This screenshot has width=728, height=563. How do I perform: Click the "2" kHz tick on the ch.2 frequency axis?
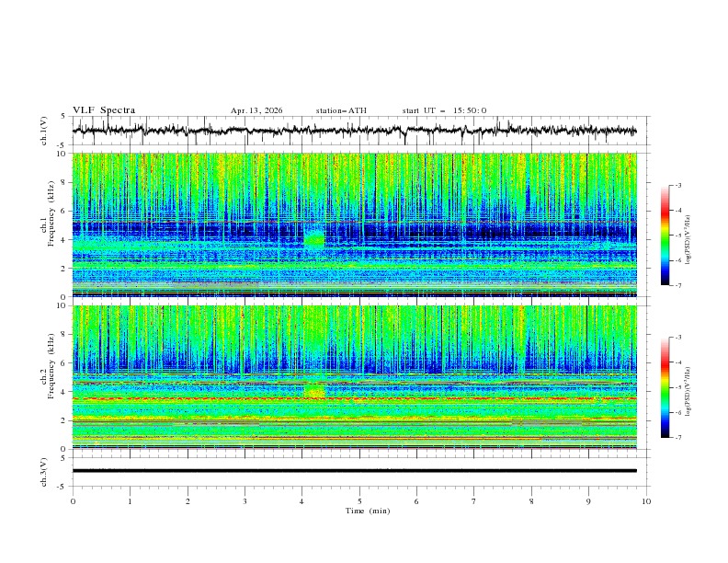coord(64,420)
